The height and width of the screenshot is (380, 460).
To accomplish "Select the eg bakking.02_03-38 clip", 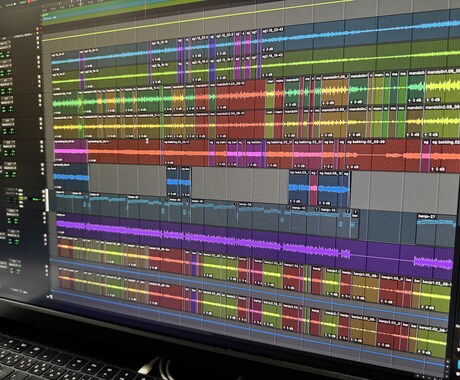I will (383, 155).
